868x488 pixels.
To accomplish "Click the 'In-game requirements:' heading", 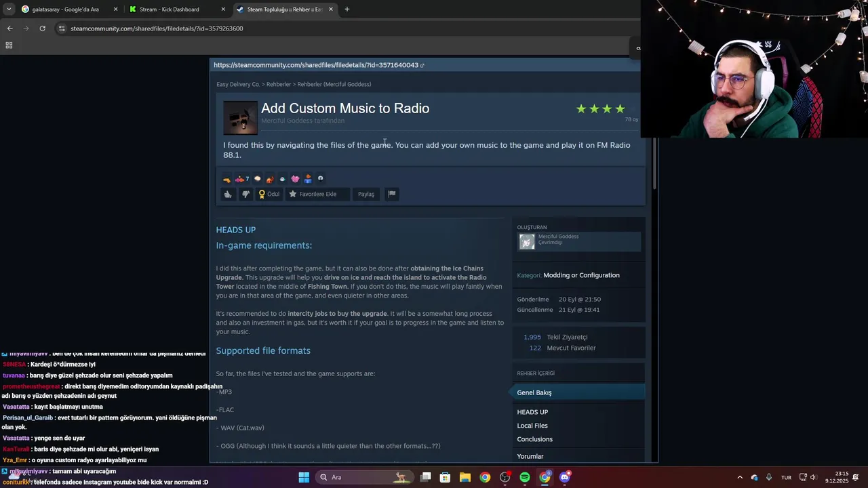I will (x=264, y=245).
